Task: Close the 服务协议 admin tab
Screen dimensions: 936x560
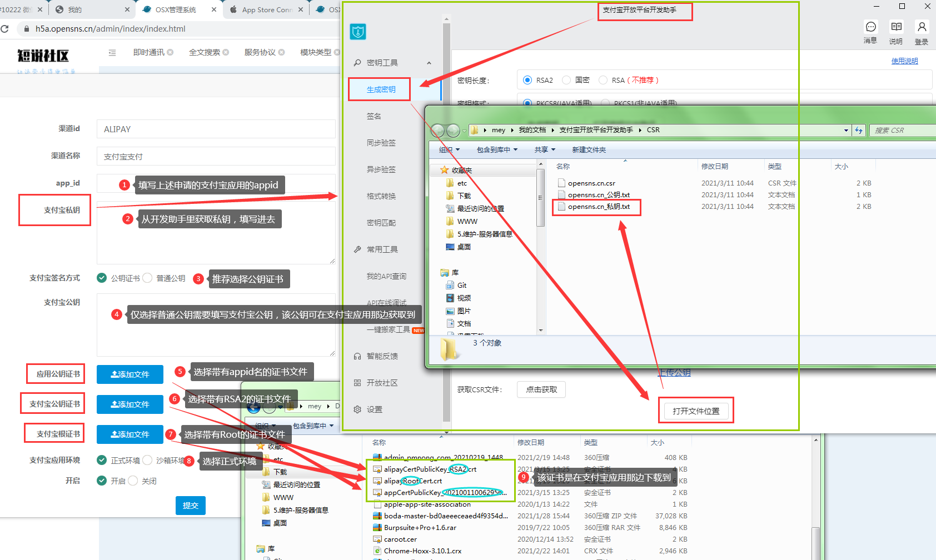Action: coord(281,52)
